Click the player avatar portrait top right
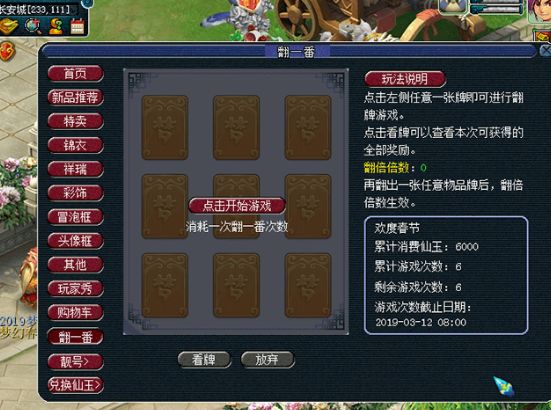Viewport: 551px width, 410px height. point(539,11)
